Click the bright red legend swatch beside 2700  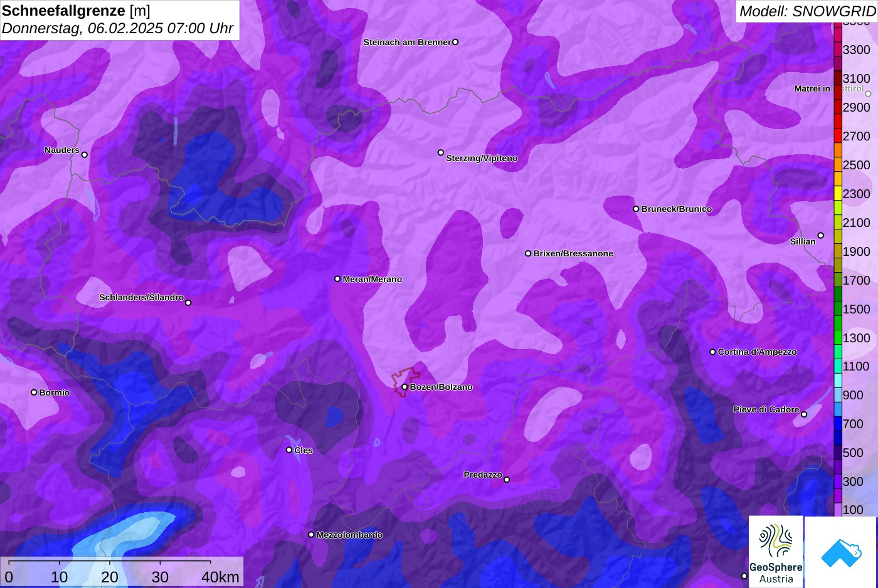[x=838, y=136]
